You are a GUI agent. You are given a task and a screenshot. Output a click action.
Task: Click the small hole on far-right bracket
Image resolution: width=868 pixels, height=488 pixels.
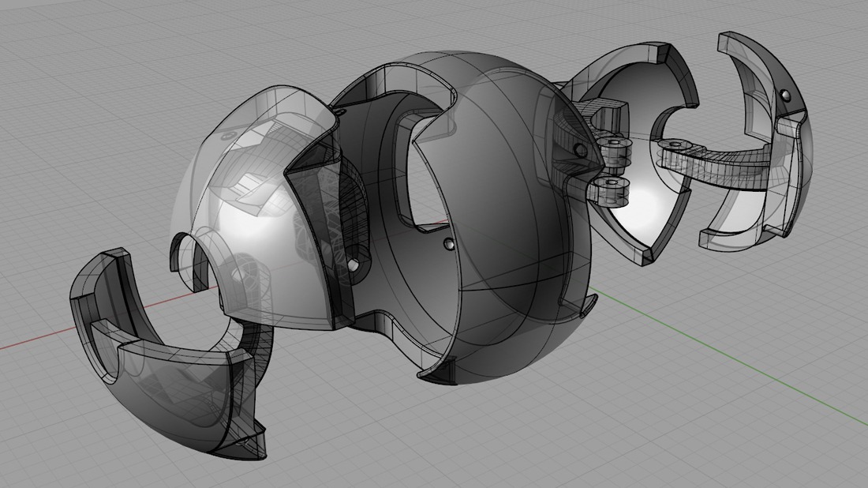pos(785,96)
